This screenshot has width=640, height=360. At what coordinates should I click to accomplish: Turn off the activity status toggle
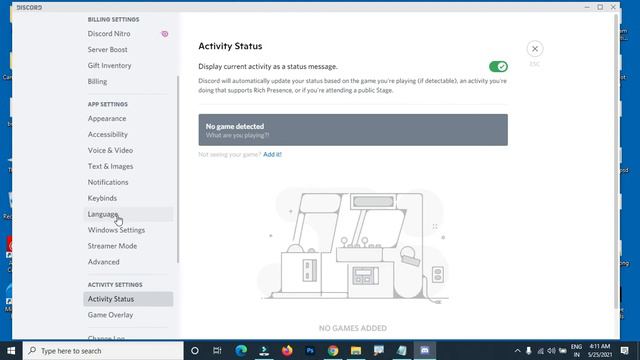tap(498, 67)
